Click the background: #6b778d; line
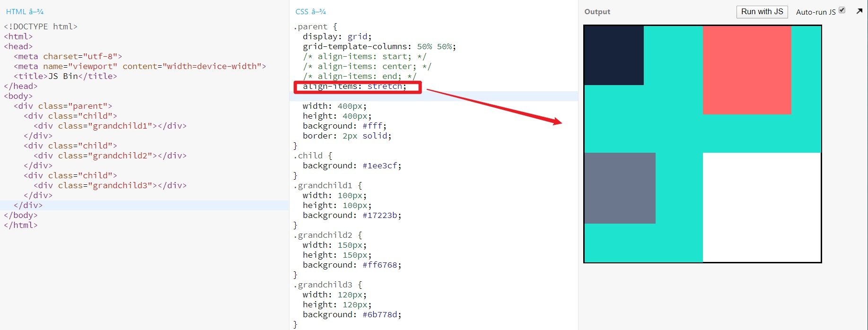 coord(352,314)
